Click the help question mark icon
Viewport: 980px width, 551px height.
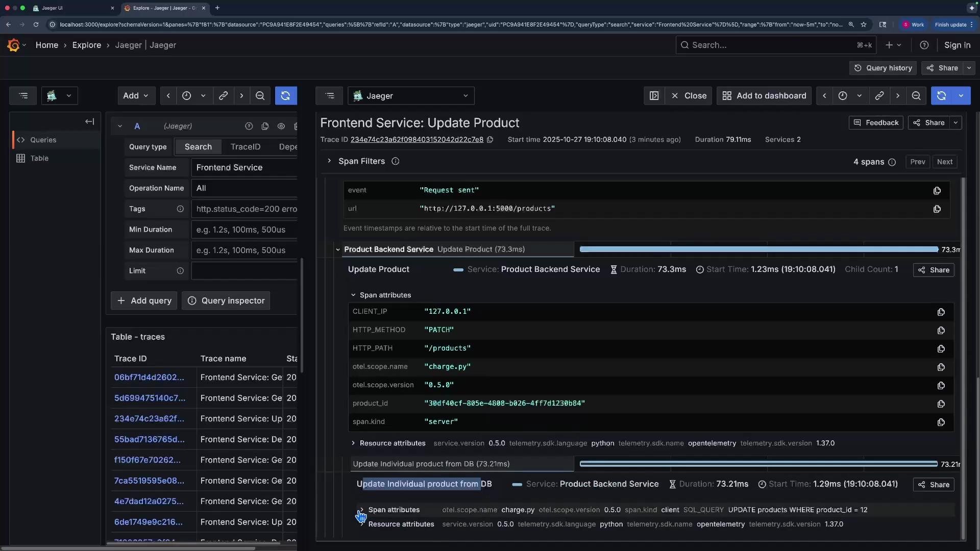[x=924, y=45]
